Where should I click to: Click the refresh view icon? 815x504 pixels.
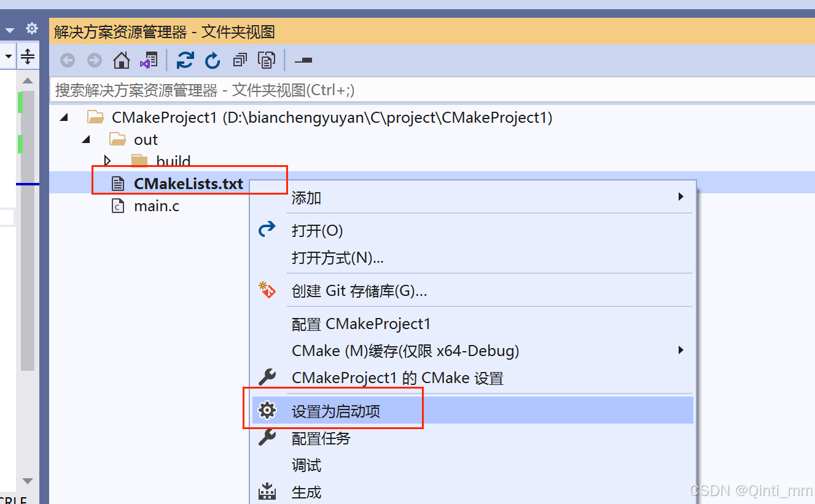tap(213, 60)
